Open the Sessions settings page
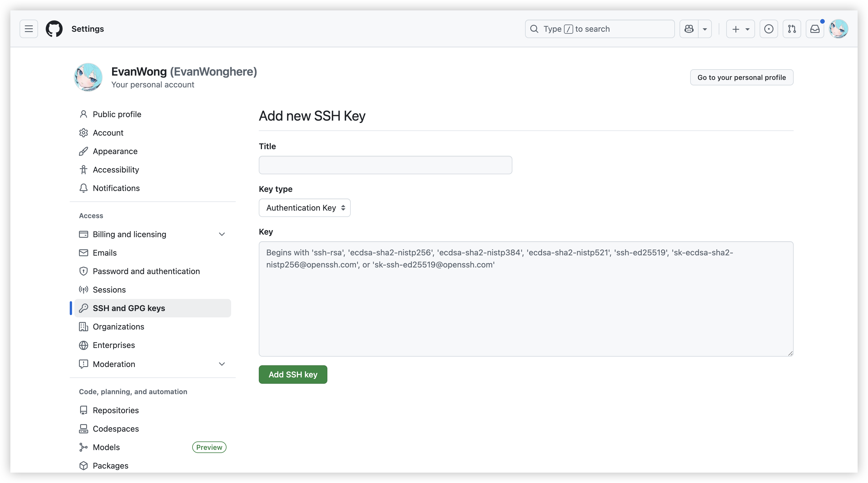 click(109, 290)
